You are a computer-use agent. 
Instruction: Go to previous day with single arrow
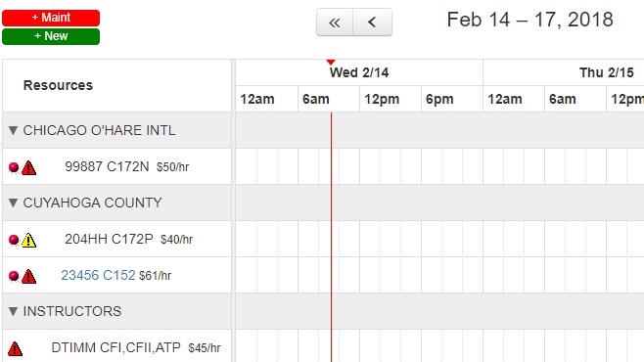373,23
